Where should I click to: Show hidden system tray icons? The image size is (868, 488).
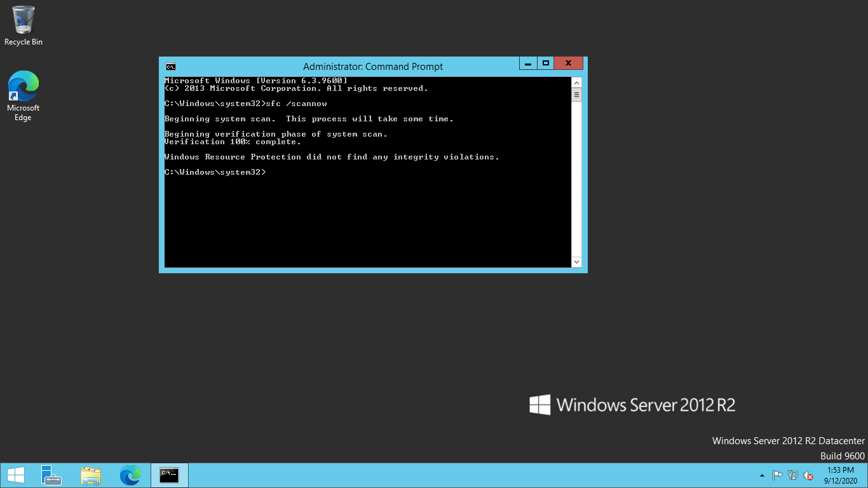(x=762, y=475)
